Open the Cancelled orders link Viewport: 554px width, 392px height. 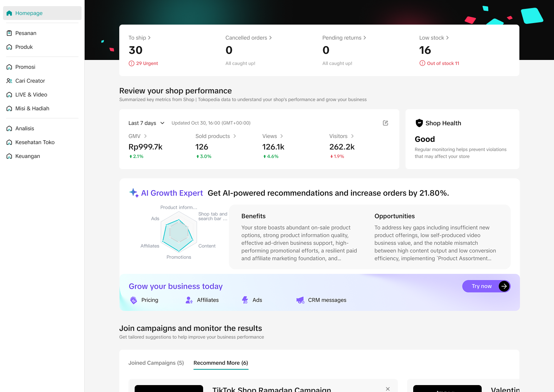[248, 38]
